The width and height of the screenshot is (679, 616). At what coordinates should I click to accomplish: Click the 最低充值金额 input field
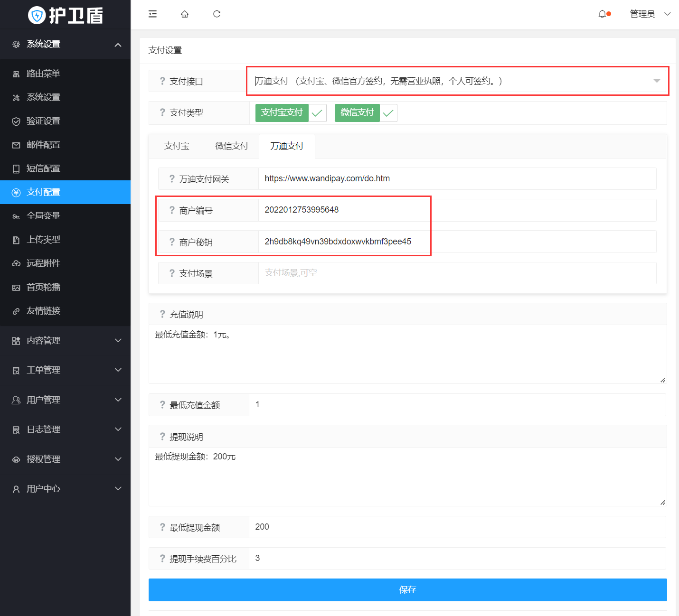(457, 405)
